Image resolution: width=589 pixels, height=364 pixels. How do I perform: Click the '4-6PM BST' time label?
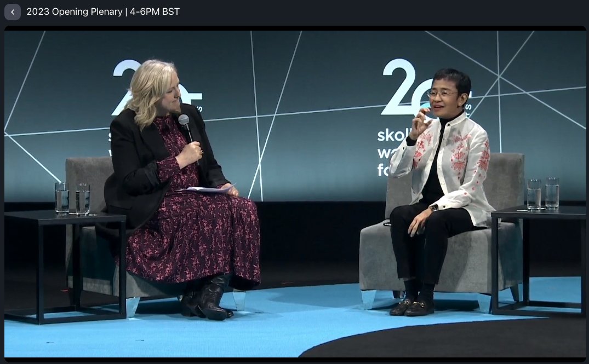(x=153, y=11)
